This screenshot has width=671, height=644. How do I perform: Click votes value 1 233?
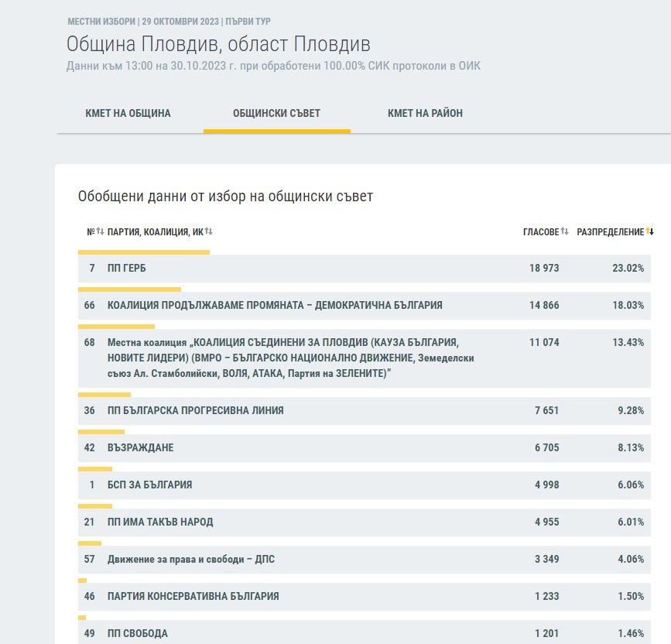coord(547,597)
